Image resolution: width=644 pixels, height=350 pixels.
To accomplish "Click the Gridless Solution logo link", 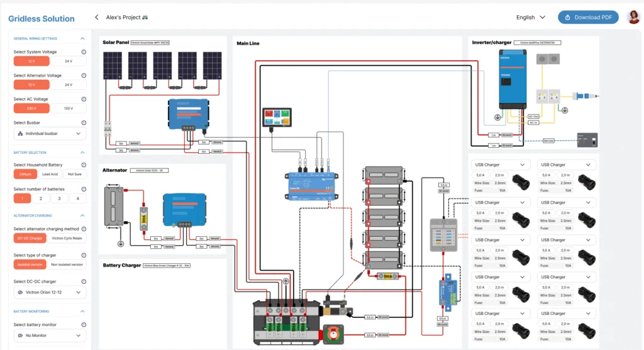I will pos(42,18).
